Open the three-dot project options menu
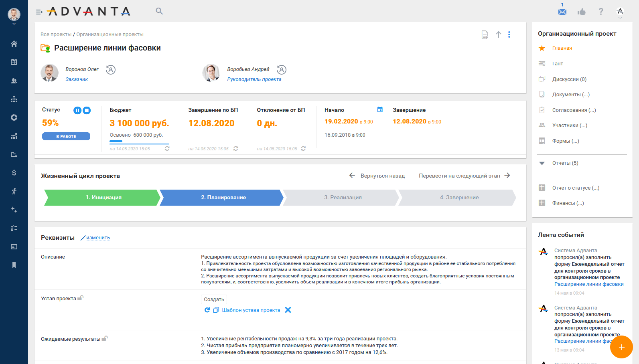 click(509, 34)
